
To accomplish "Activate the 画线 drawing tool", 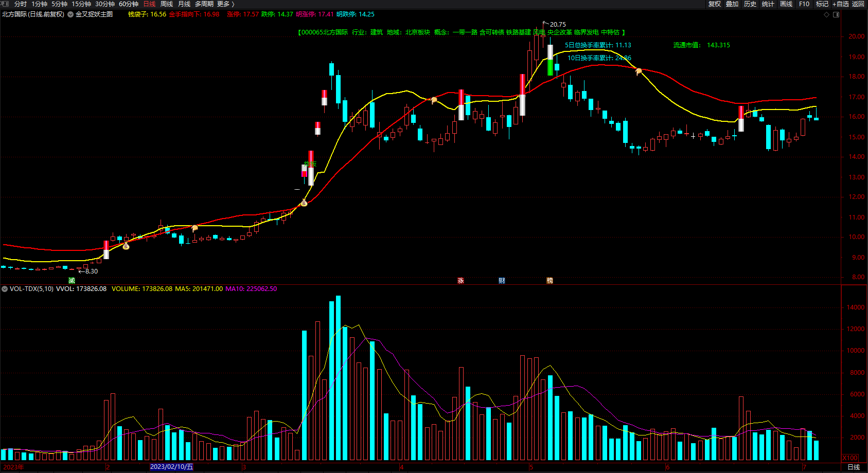I will coord(786,4).
